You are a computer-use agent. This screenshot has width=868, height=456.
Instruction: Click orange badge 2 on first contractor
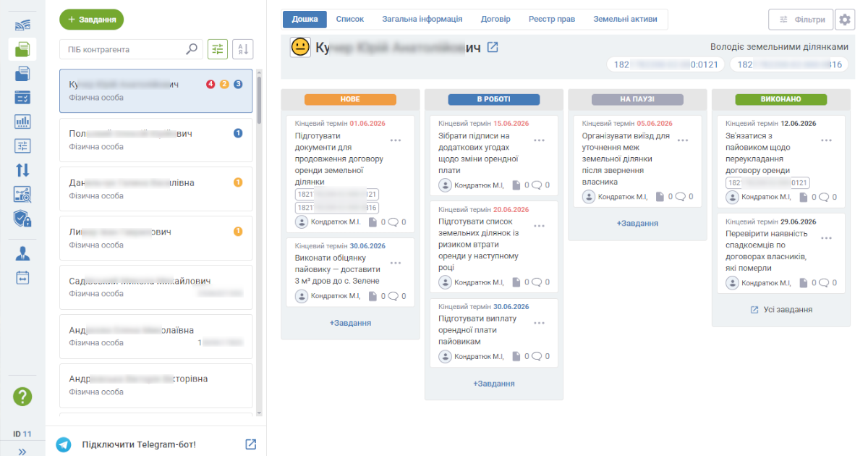224,84
